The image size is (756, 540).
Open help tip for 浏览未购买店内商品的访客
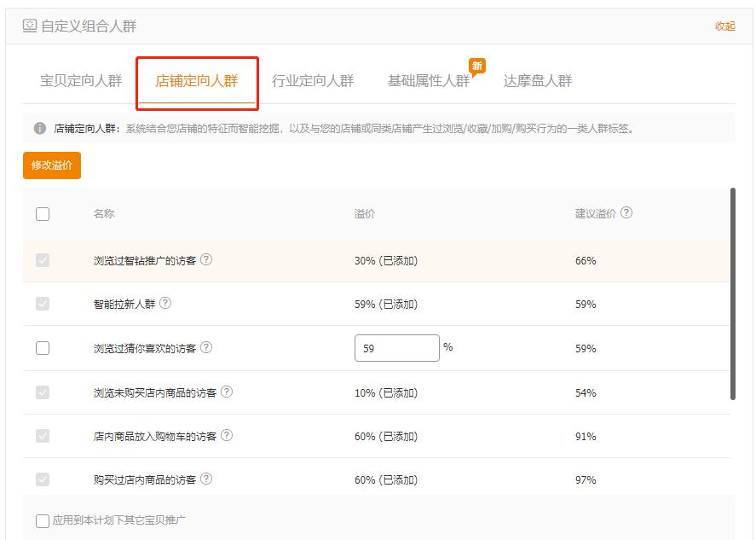click(x=228, y=393)
